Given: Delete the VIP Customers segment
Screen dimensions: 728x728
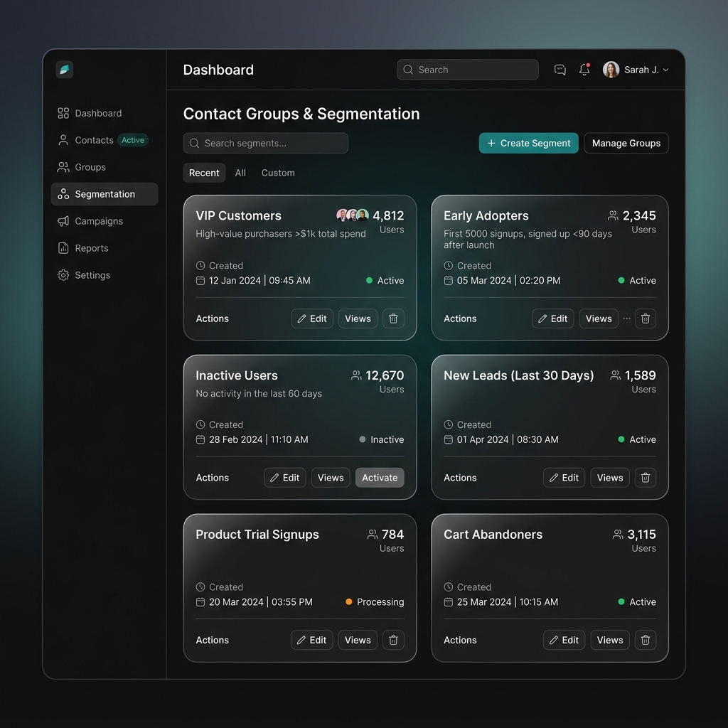Looking at the screenshot, I should pyautogui.click(x=393, y=318).
